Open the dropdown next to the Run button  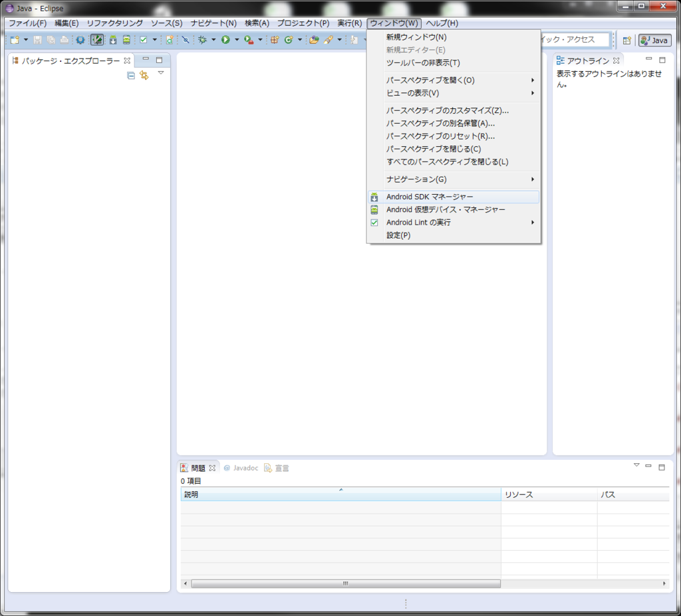coord(239,41)
